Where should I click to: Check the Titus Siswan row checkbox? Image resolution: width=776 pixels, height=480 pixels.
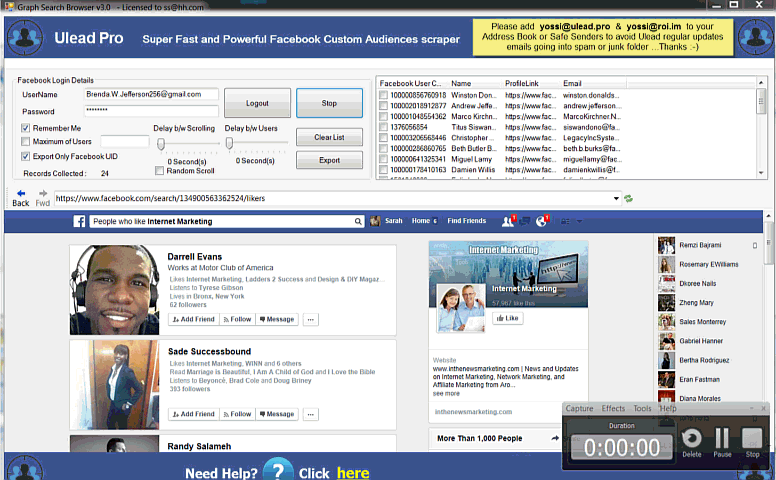(x=383, y=127)
